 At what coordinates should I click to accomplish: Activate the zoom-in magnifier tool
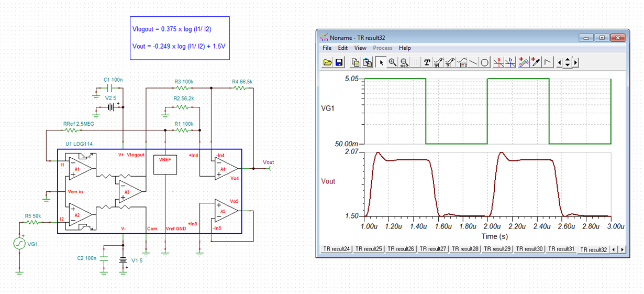pyautogui.click(x=393, y=62)
